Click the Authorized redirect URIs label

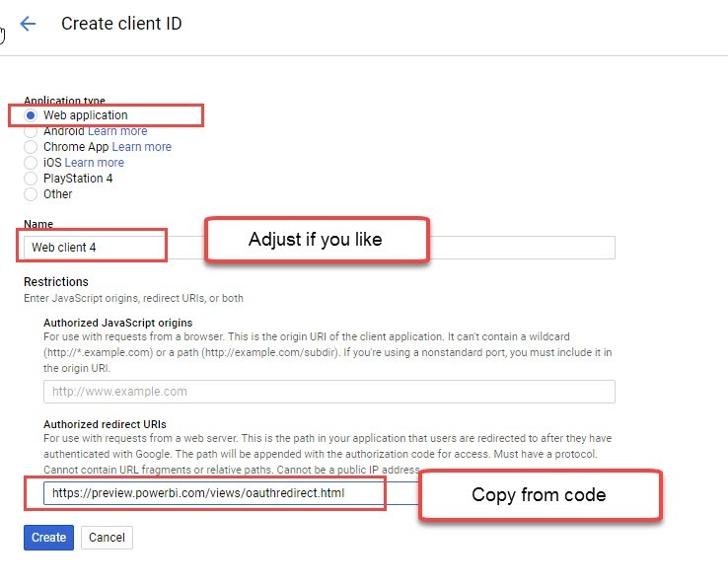[x=105, y=424]
